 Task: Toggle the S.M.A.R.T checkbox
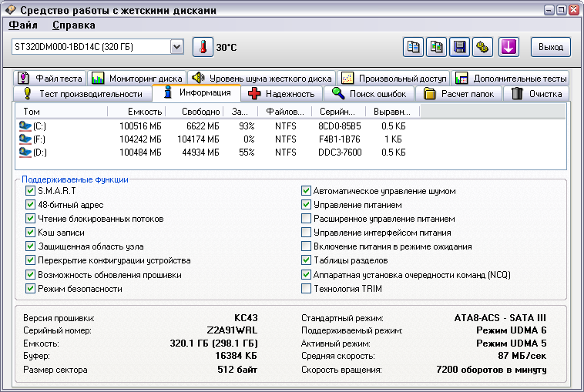(x=31, y=191)
